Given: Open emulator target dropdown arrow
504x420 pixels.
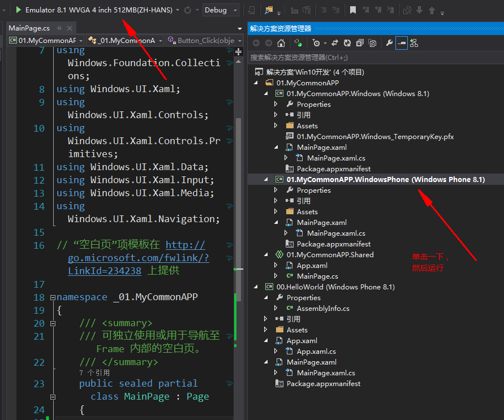Looking at the screenshot, I should pyautogui.click(x=178, y=10).
